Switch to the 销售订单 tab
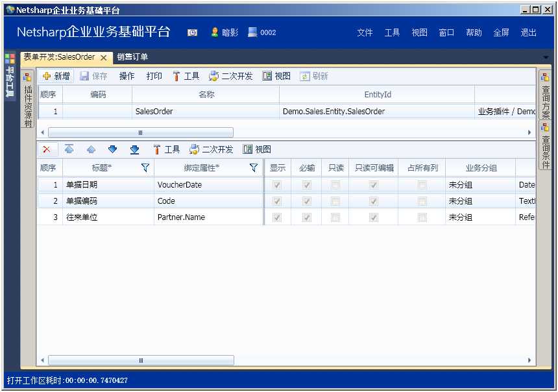The width and height of the screenshot is (558, 392). tap(134, 57)
